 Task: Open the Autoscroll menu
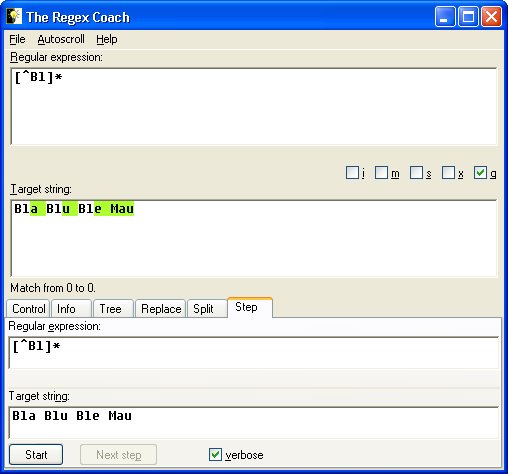click(61, 39)
